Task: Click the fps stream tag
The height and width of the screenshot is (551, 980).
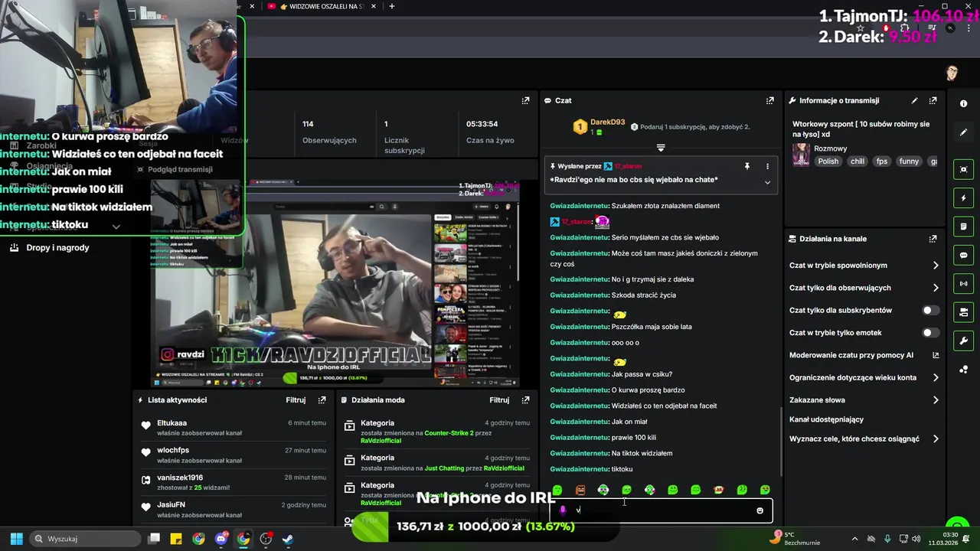Action: pos(882,161)
